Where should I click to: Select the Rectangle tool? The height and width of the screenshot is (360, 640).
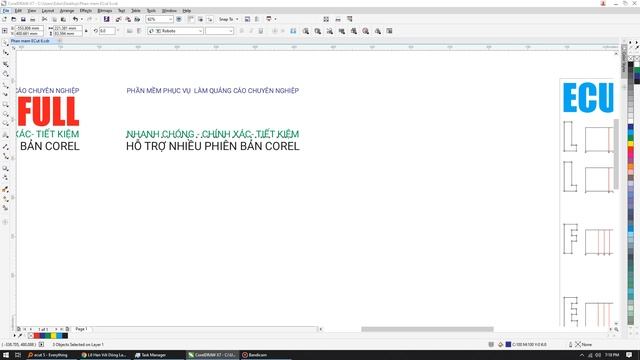pos(5,105)
